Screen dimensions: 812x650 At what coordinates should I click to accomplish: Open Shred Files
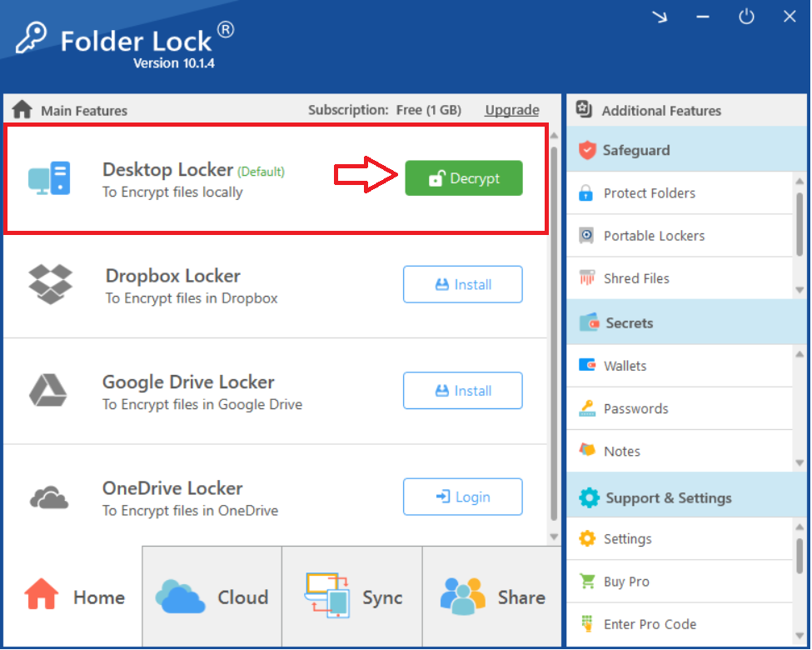pyautogui.click(x=680, y=277)
